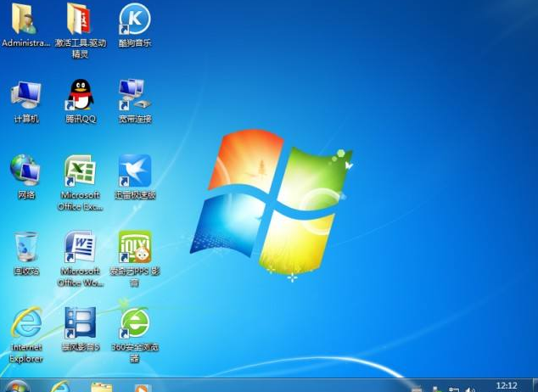Screen dimensions: 538x392
Task: Open the Network (网络) desktop icon
Action: coord(25,171)
